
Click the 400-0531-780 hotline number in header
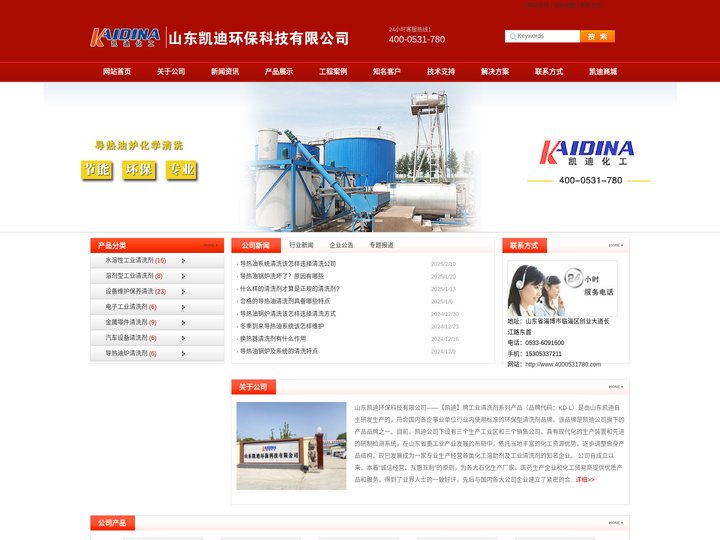pyautogui.click(x=417, y=39)
